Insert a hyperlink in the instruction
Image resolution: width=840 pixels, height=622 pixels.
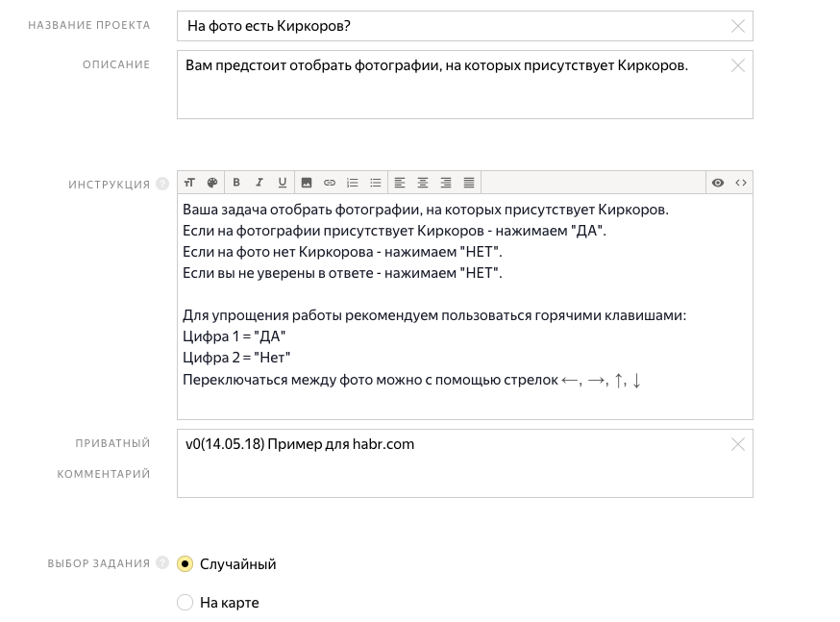[x=330, y=183]
